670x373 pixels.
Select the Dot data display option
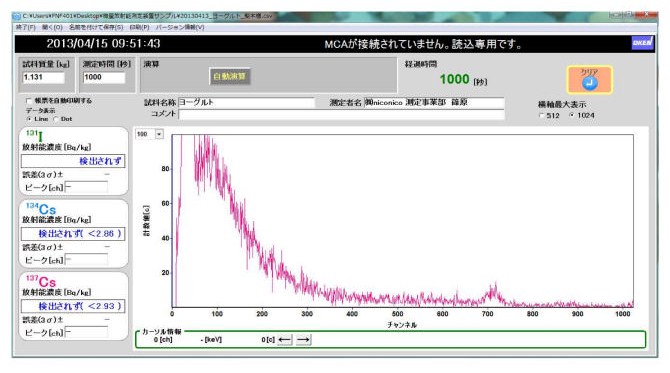point(56,119)
